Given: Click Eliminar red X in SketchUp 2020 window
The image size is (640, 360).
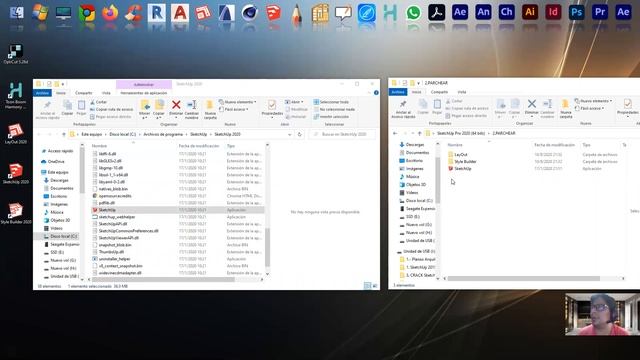Looking at the screenshot, I should [x=176, y=109].
